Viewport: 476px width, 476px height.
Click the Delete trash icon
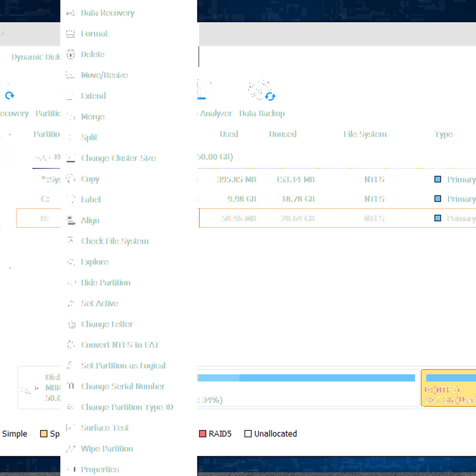click(71, 54)
